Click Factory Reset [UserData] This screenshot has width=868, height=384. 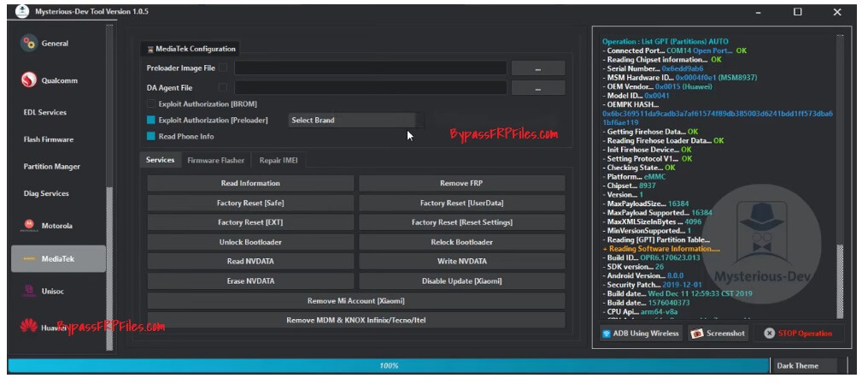pyautogui.click(x=461, y=204)
